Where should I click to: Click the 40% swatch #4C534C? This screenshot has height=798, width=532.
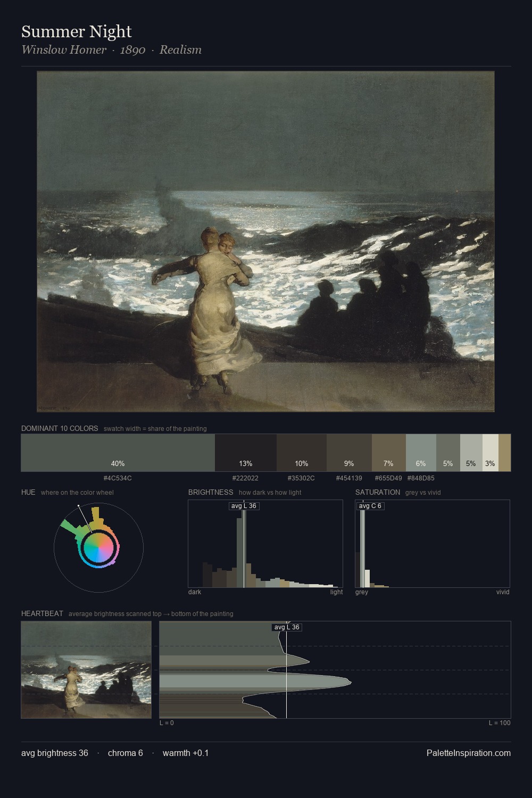[118, 453]
